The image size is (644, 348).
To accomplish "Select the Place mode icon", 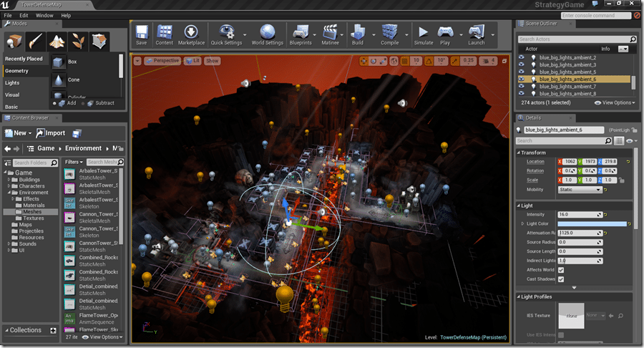I will (15, 41).
